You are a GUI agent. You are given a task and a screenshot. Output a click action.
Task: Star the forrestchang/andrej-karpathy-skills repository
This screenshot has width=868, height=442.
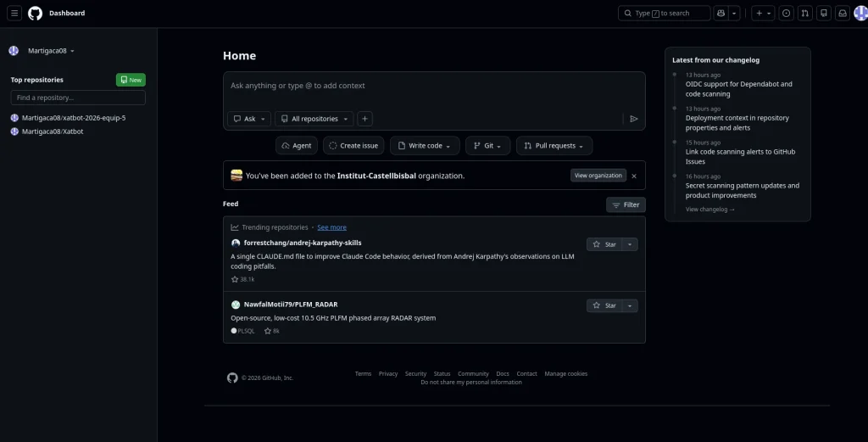[x=604, y=244]
